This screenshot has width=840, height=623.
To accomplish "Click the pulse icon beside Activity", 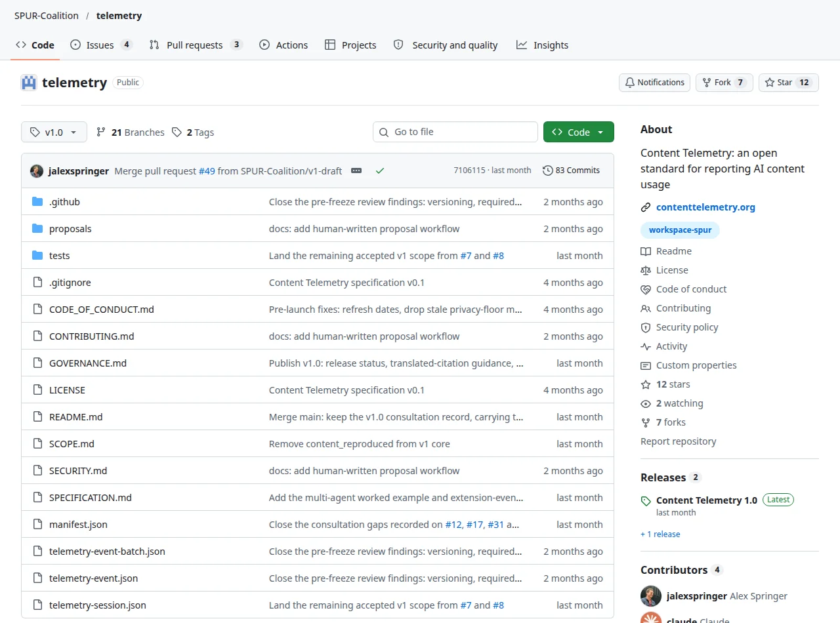I will point(646,346).
